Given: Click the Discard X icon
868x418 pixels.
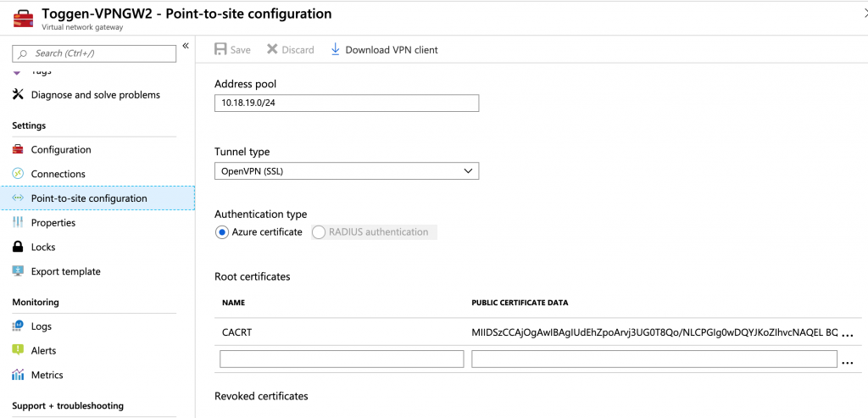Looking at the screenshot, I should pyautogui.click(x=272, y=50).
